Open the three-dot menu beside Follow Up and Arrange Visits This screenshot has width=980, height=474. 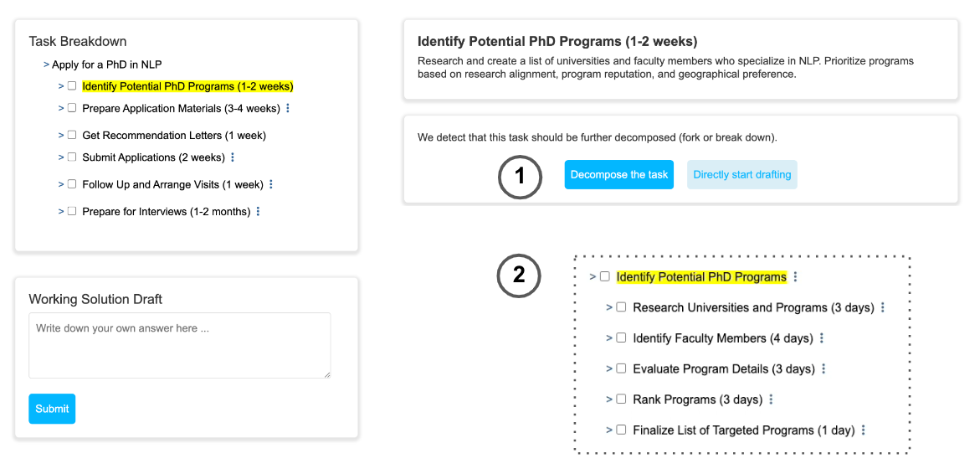[x=271, y=184]
